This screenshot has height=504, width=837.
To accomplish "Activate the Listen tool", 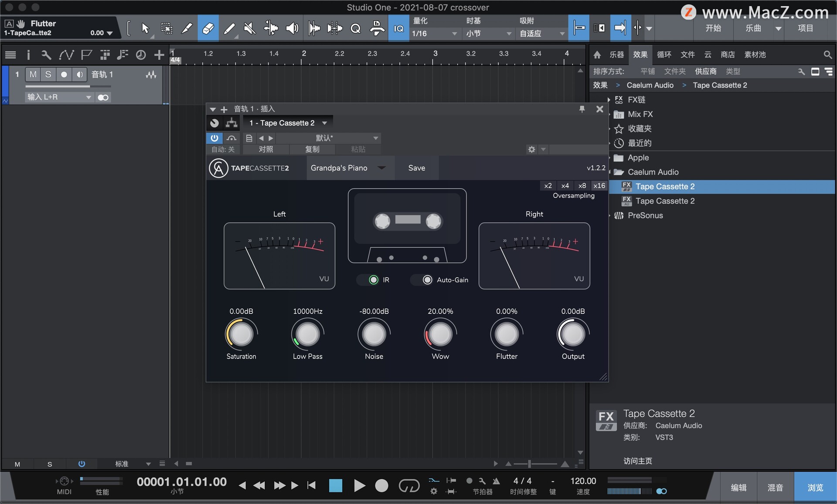I will pos(291,28).
